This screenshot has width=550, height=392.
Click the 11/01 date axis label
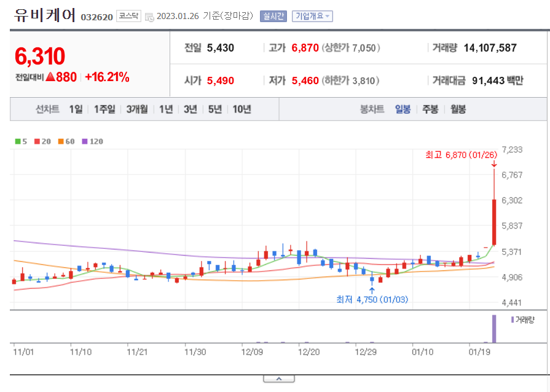point(23,352)
